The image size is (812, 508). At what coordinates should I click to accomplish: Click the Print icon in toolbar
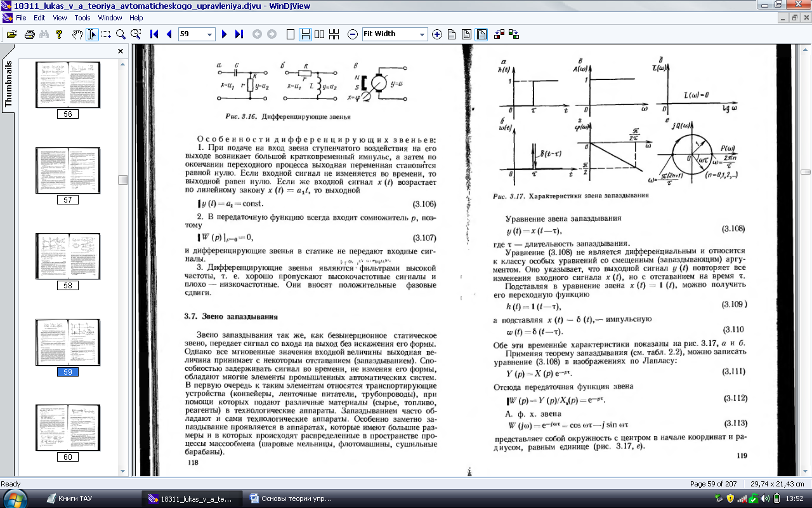pos(29,34)
